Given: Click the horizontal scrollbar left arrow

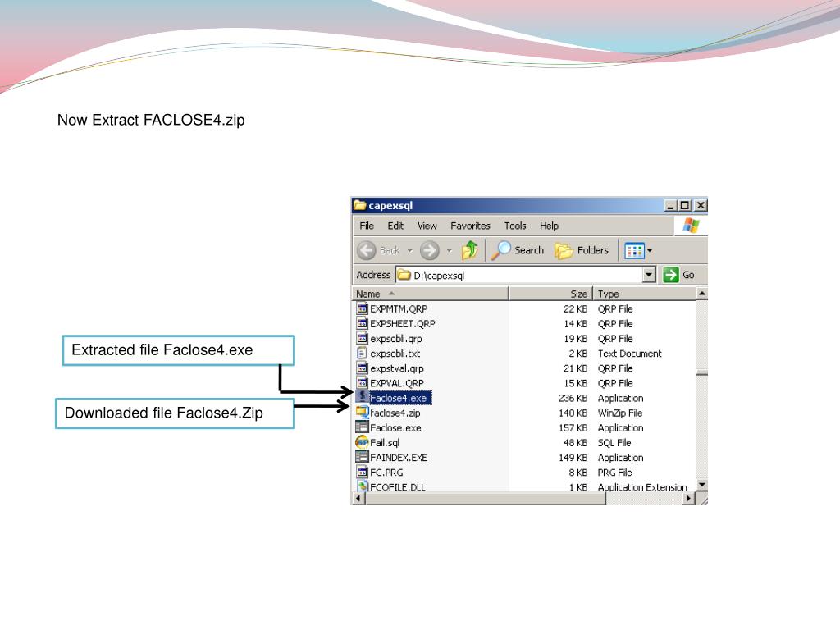Looking at the screenshot, I should click(358, 499).
